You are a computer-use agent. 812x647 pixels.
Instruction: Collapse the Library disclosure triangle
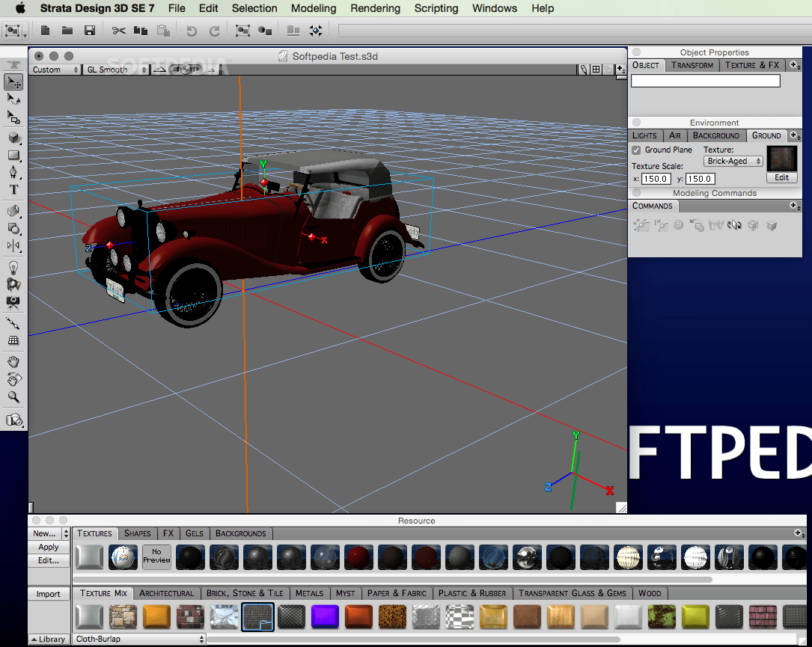(34, 640)
